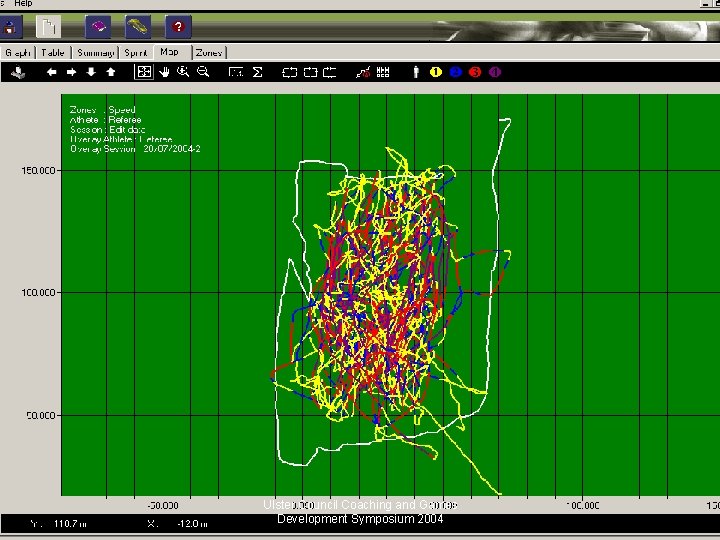The width and height of the screenshot is (720, 540).
Task: Click the -12.0 m X coordinate readout
Action: pyautogui.click(x=192, y=523)
